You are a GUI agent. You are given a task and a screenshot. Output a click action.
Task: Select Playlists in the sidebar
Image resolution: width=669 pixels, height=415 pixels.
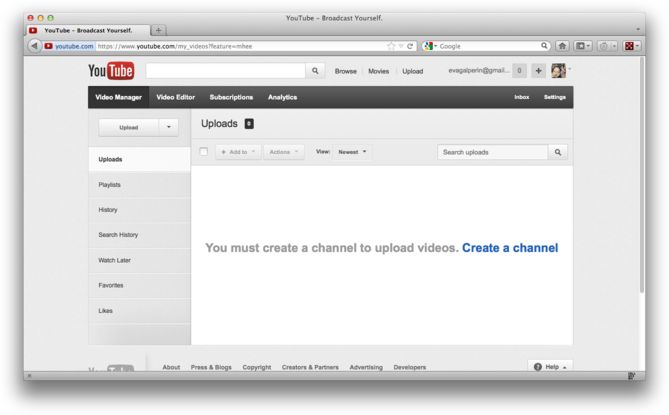point(110,185)
